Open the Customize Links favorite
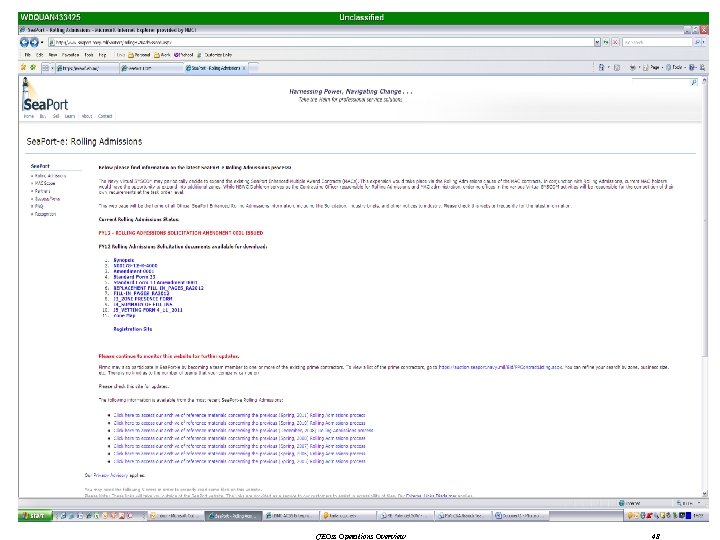The width and height of the screenshot is (720, 540). click(x=214, y=55)
